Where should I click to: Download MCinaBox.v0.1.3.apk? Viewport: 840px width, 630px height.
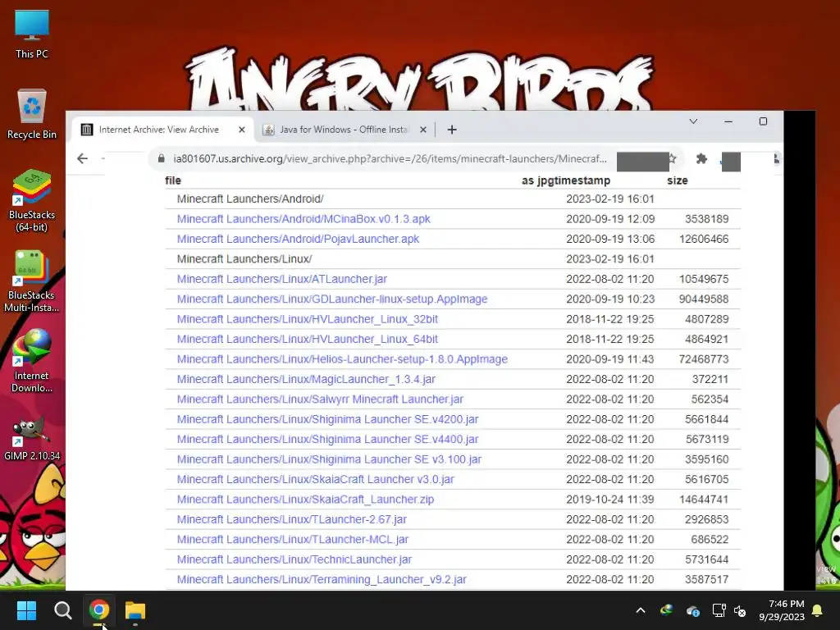[x=304, y=219]
